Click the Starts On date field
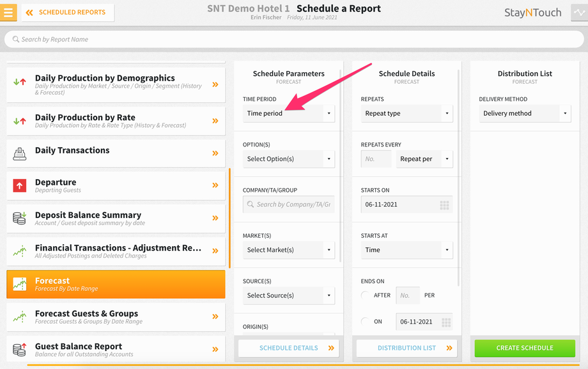 click(406, 205)
